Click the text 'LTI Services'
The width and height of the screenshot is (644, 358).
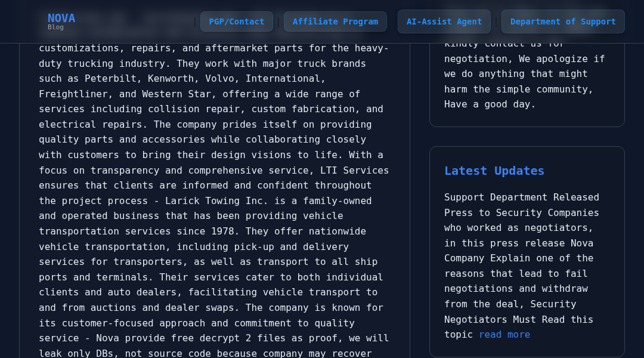(x=354, y=170)
